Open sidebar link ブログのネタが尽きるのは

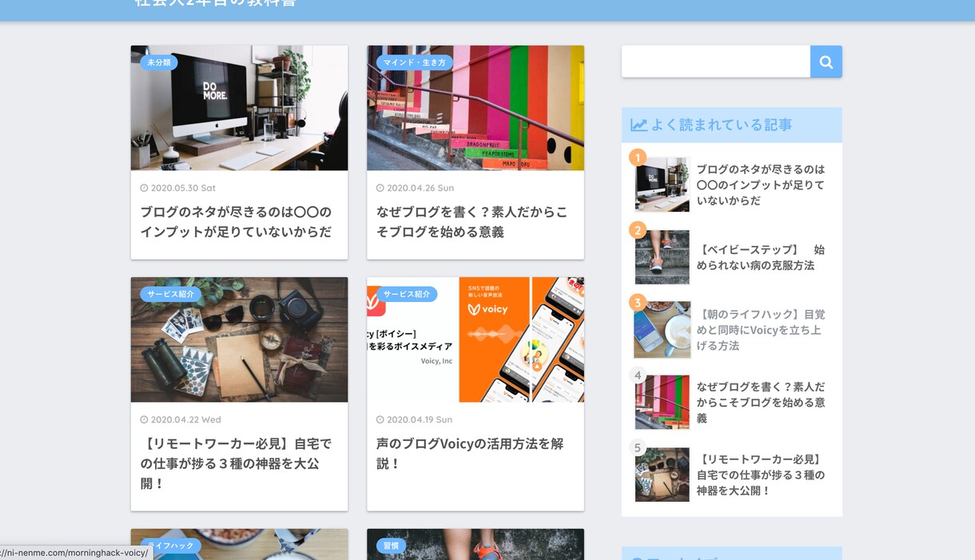[760, 185]
